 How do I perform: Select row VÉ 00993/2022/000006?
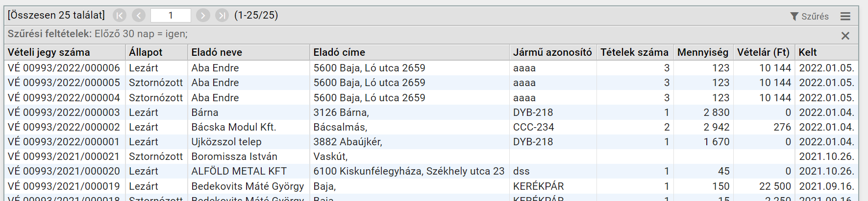click(431, 68)
